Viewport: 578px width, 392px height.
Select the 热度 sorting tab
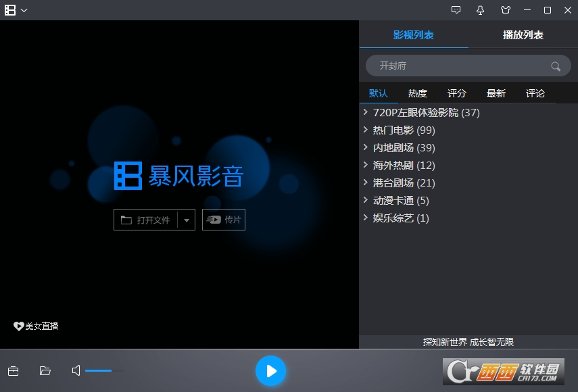(x=417, y=93)
